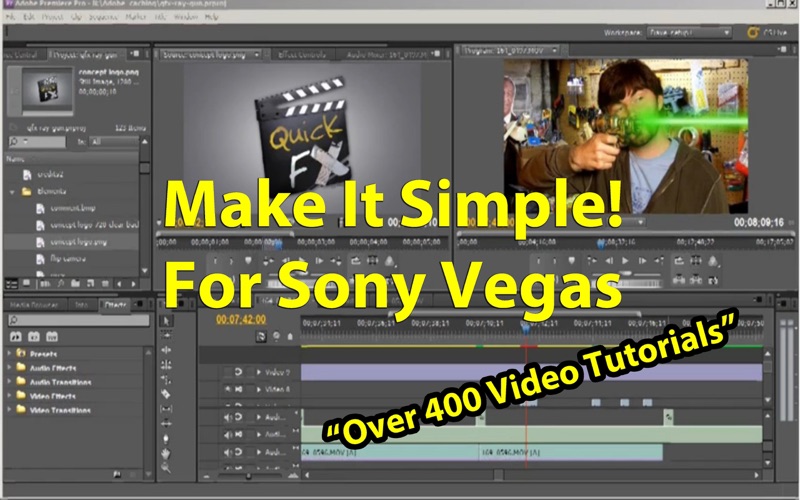The width and height of the screenshot is (800, 500).
Task: Select the Rate Stretch tool
Action: (x=166, y=379)
